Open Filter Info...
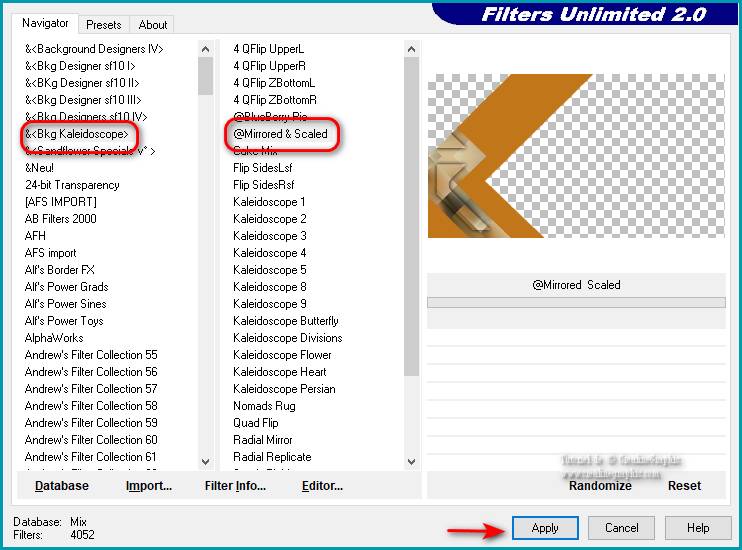Viewport: 742px width, 550px height. [x=235, y=486]
